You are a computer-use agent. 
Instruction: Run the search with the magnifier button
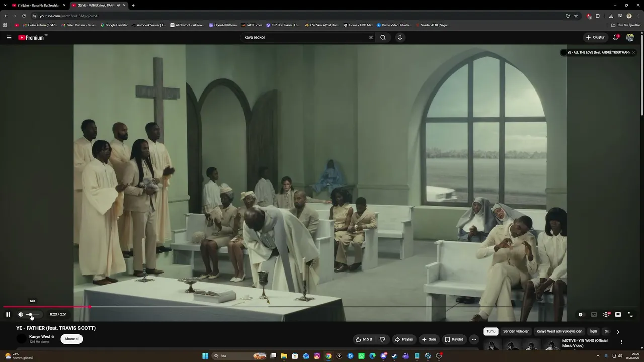tap(383, 37)
